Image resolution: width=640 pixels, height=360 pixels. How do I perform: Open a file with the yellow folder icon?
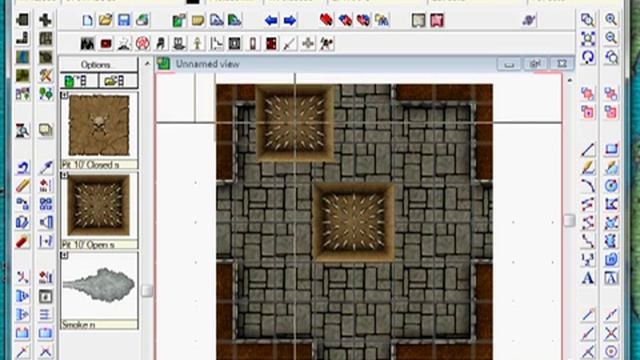(105, 20)
